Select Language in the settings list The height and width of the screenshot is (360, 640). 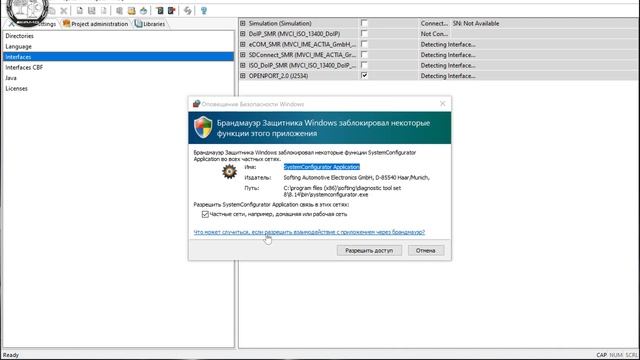pos(18,47)
